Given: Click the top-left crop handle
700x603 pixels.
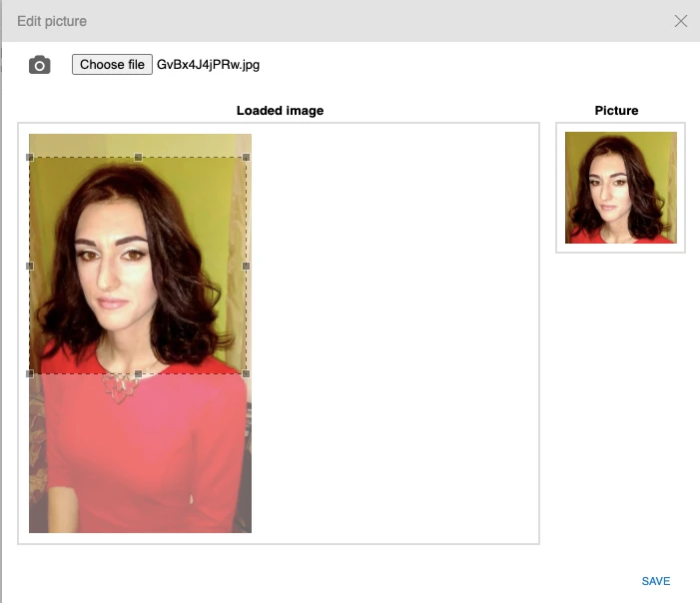Looking at the screenshot, I should point(30,158).
